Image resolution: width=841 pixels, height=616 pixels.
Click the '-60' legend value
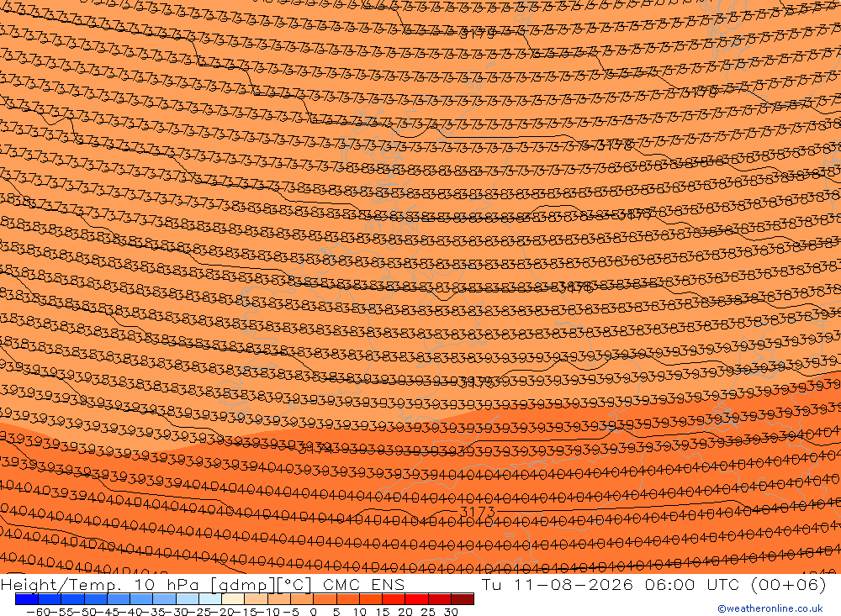click(38, 611)
